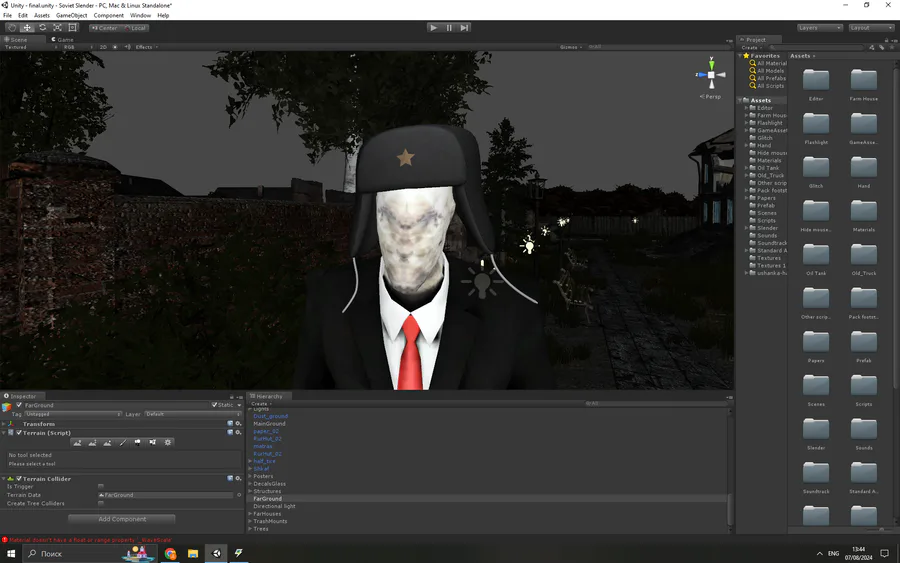Viewport: 900px width, 563px height.
Task: Select Directional light in Hierarchy
Action: (274, 506)
